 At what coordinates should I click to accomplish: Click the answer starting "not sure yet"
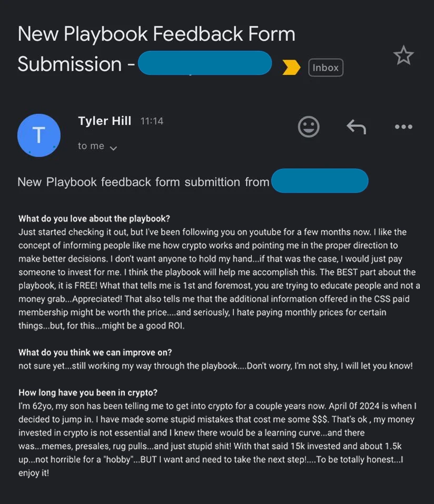215,365
